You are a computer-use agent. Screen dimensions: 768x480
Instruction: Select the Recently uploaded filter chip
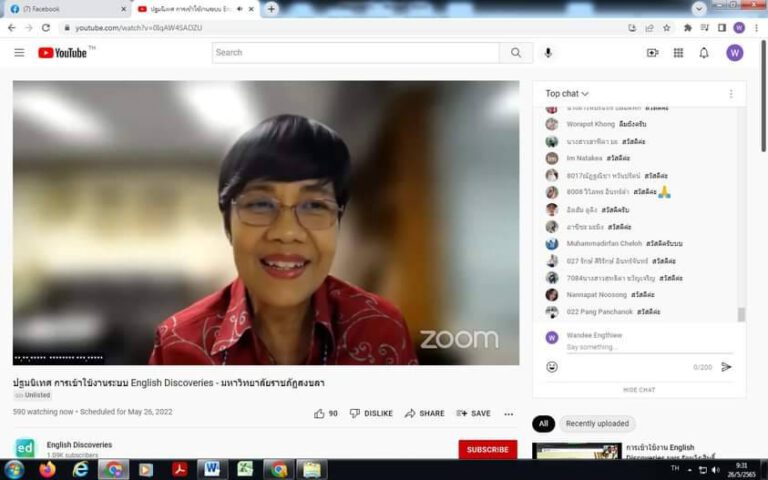pyautogui.click(x=597, y=423)
